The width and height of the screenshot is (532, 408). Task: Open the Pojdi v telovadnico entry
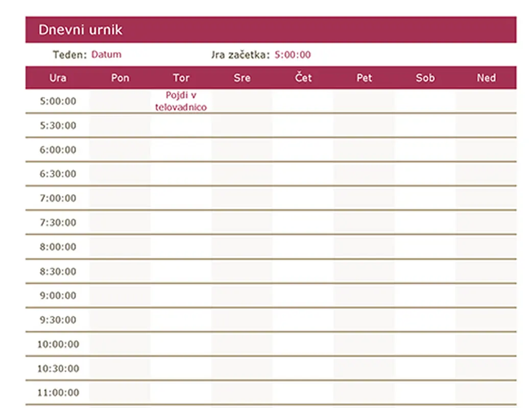(181, 101)
